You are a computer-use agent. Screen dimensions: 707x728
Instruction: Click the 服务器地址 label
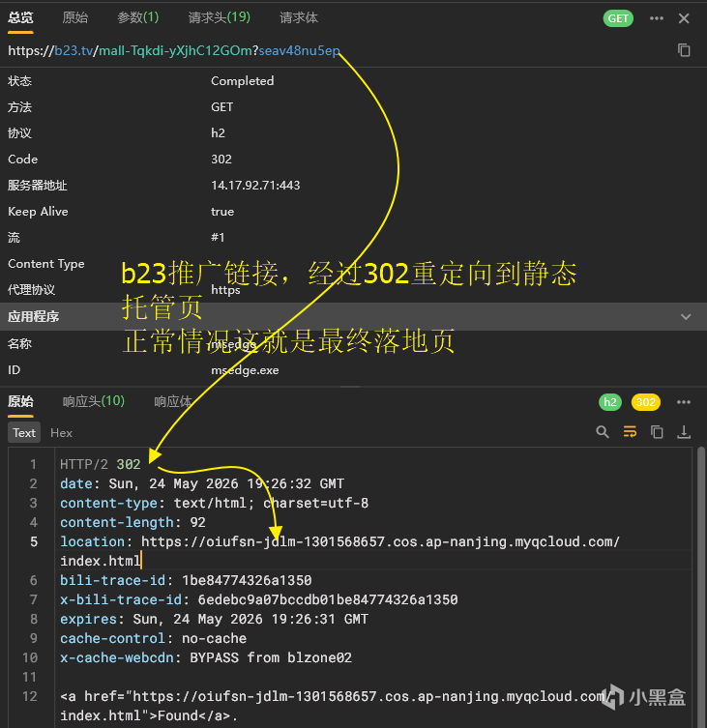pos(37,186)
